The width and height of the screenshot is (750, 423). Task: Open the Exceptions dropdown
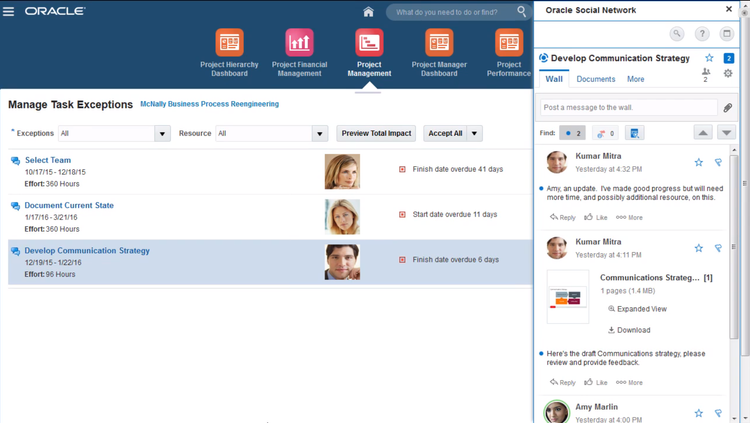coord(162,134)
